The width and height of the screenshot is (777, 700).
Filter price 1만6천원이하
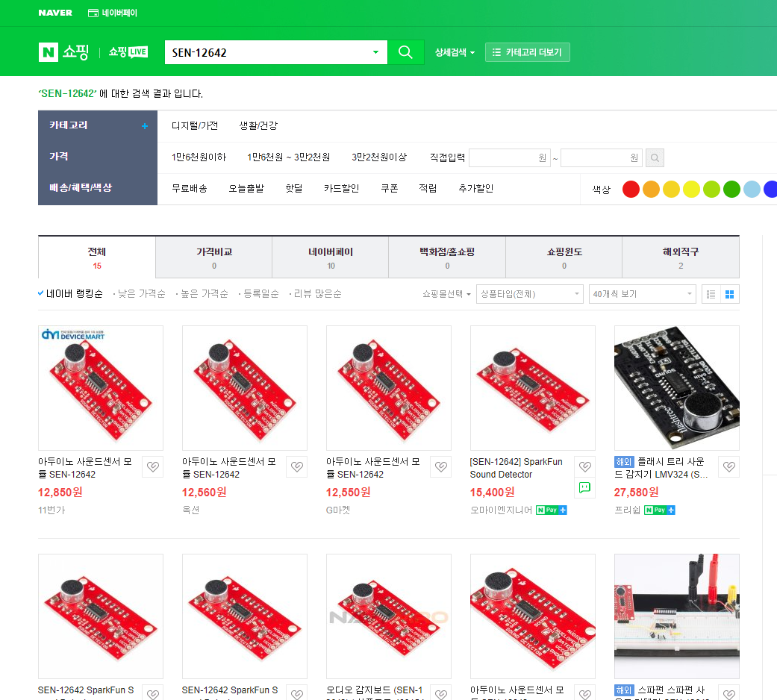coord(199,157)
